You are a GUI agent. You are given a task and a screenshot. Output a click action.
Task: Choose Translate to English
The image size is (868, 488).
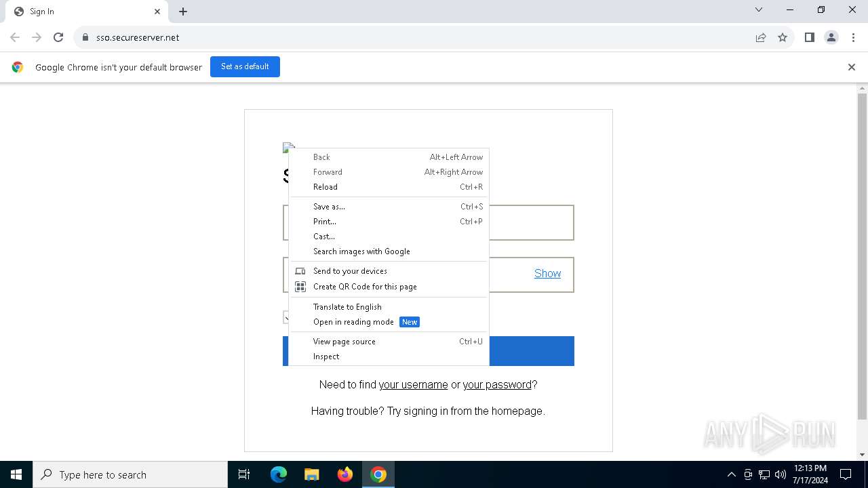[389, 307]
